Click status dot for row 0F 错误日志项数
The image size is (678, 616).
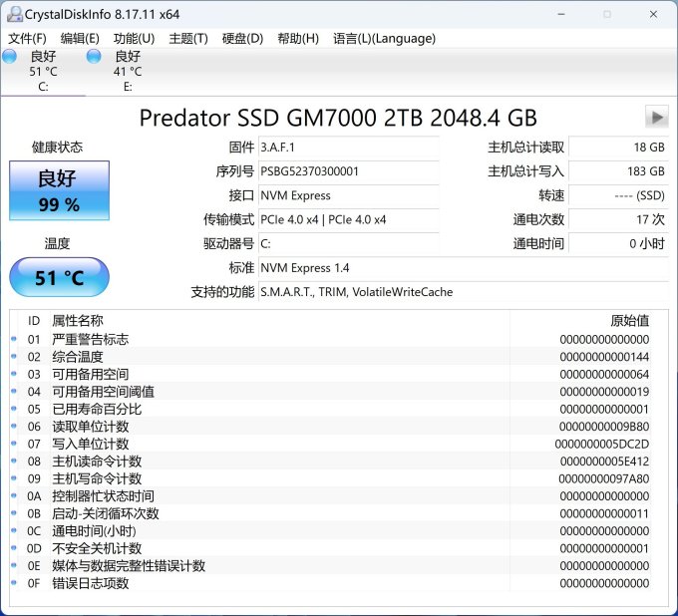pos(14,582)
